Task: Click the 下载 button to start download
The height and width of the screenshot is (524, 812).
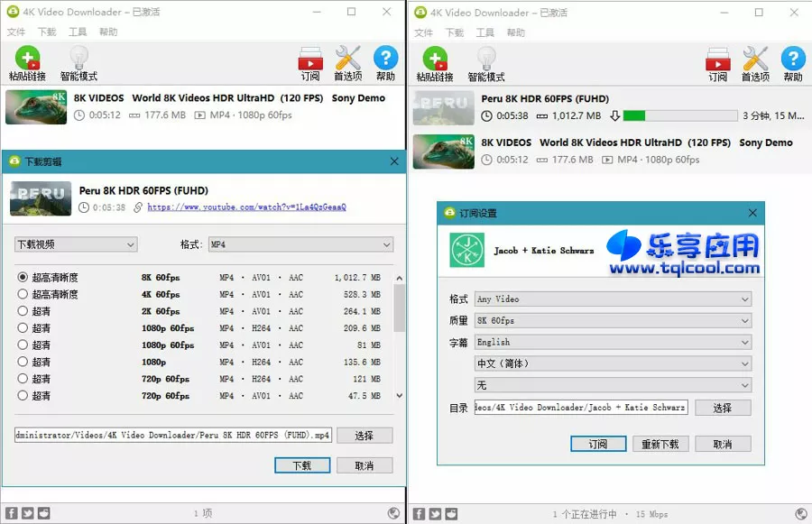Action: [301, 465]
